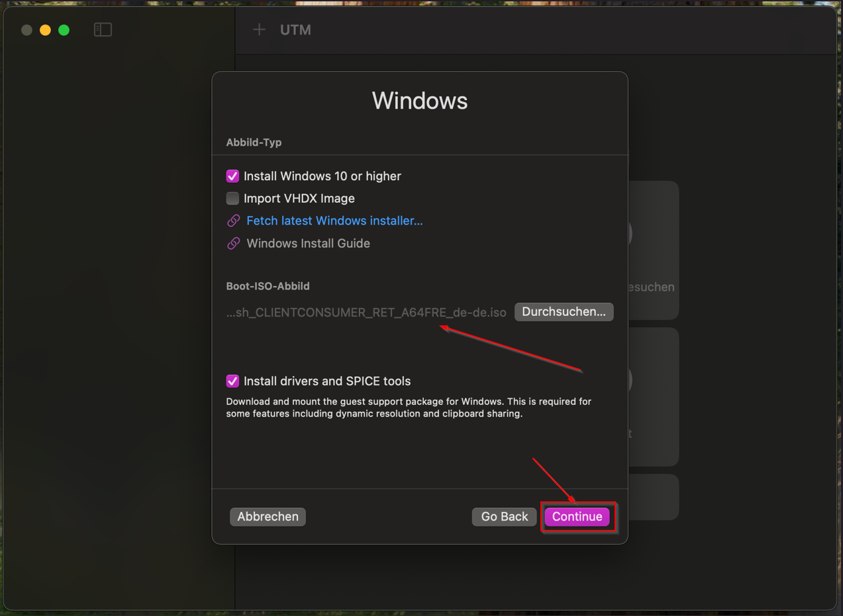The image size is (843, 616).
Task: Click the link icon beside Windows Install Guide
Action: (233, 244)
